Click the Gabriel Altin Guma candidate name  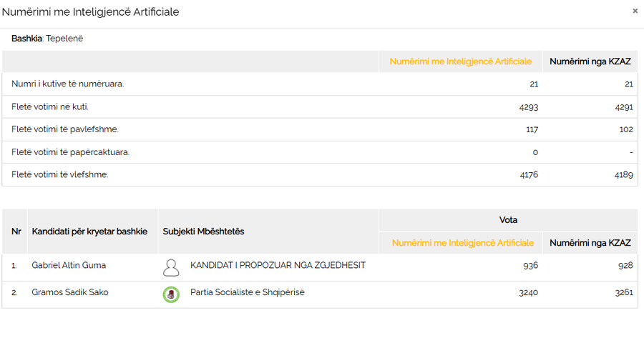[69, 266]
